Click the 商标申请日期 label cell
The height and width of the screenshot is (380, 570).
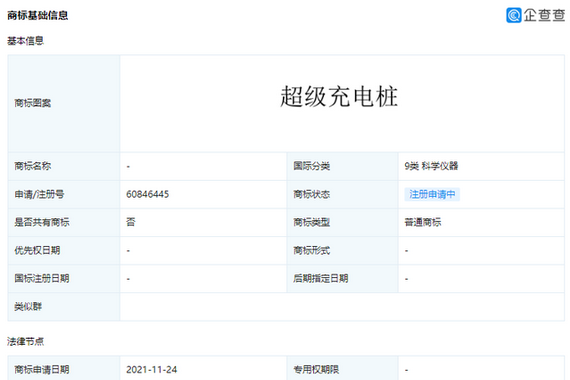pyautogui.click(x=64, y=368)
